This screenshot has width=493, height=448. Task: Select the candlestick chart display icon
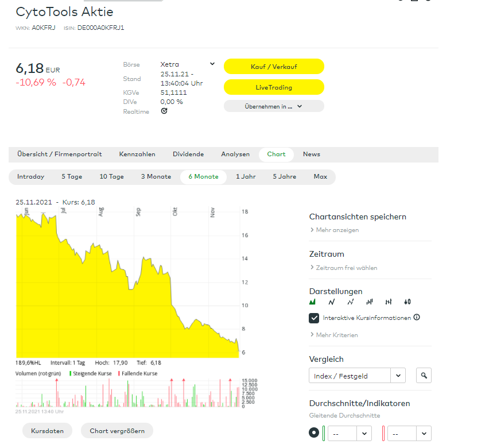point(407,302)
